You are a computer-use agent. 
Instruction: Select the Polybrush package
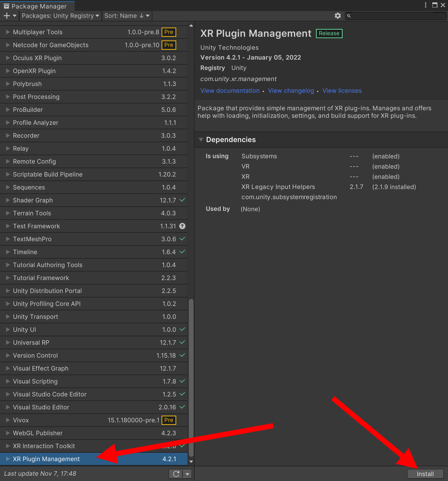(94, 84)
